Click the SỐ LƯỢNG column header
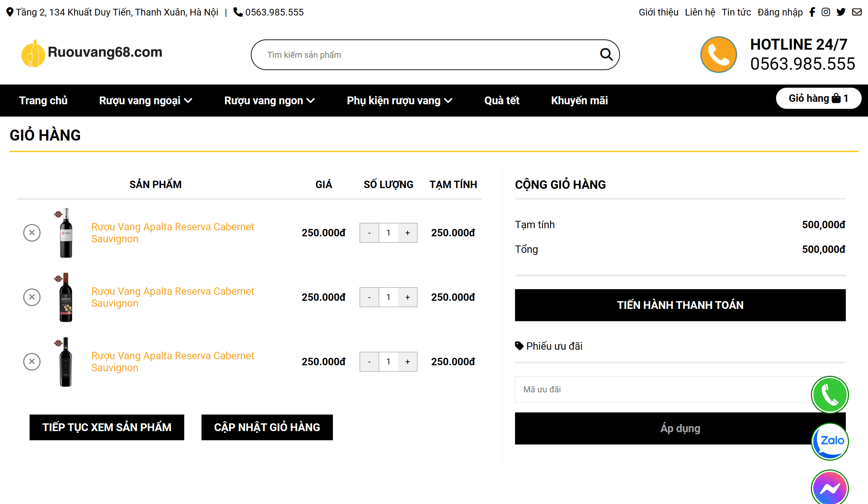Viewport: 868px width, 504px height. tap(388, 185)
